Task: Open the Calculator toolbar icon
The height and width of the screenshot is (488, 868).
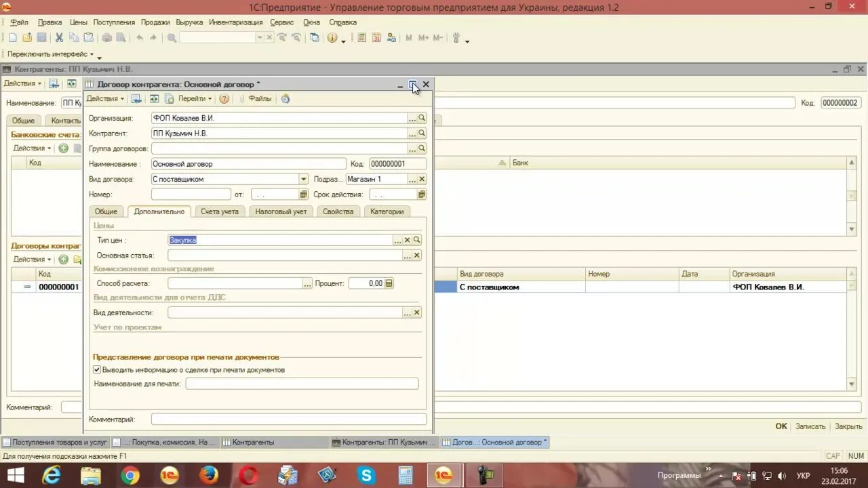Action: coord(362,38)
